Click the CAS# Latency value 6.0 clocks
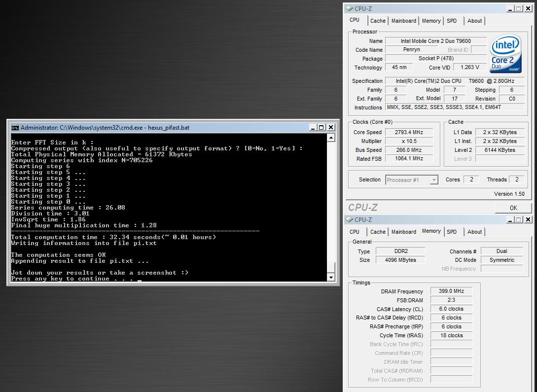 (x=451, y=309)
